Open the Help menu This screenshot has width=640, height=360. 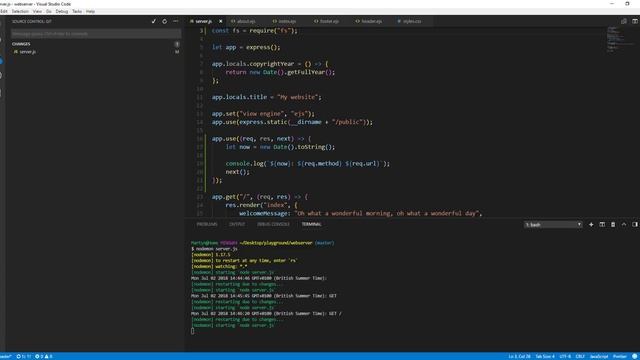(90, 11)
